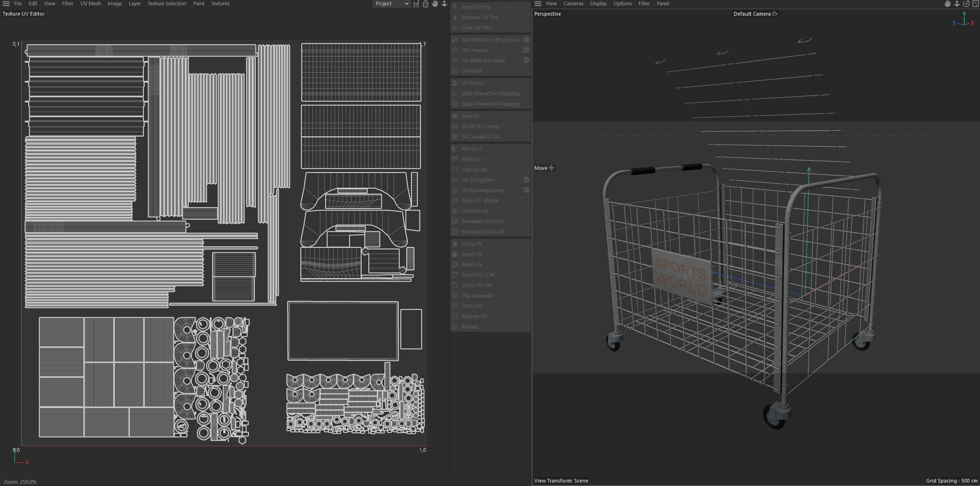The image size is (980, 486).
Task: Open Set UVW from Projection gear
Action: 526,40
